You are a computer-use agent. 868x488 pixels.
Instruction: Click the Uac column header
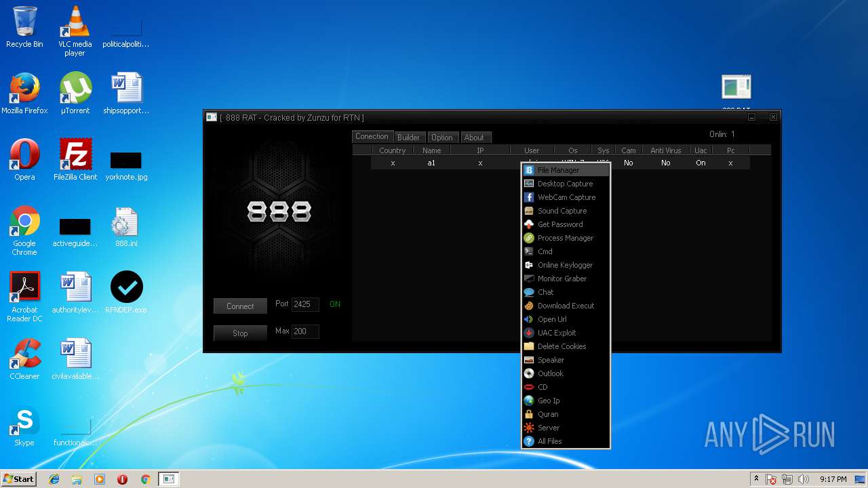click(701, 150)
